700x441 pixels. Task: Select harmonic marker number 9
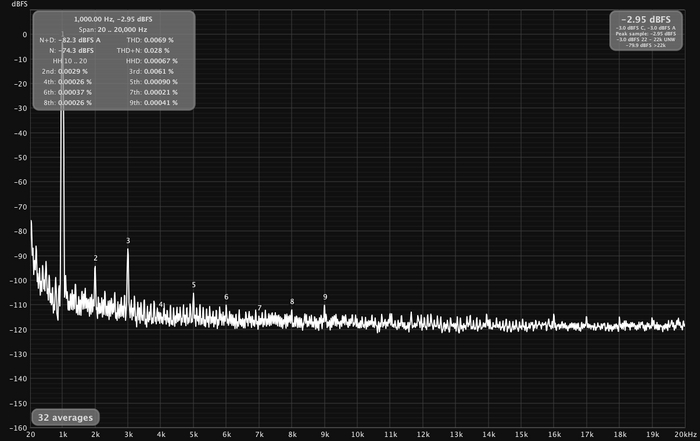click(325, 297)
